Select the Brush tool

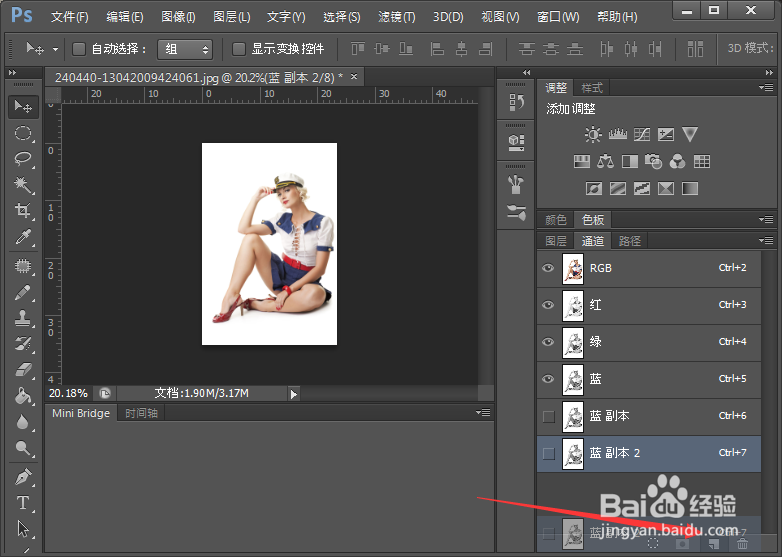(23, 293)
